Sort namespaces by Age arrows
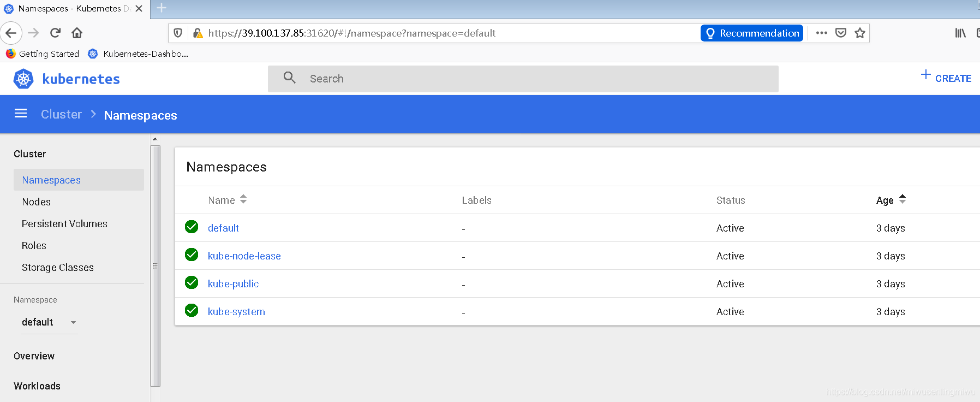The image size is (980, 402). click(903, 199)
